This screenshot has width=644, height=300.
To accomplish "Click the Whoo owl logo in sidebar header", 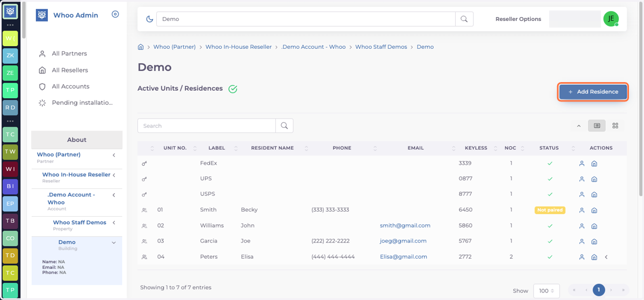I will tap(42, 15).
